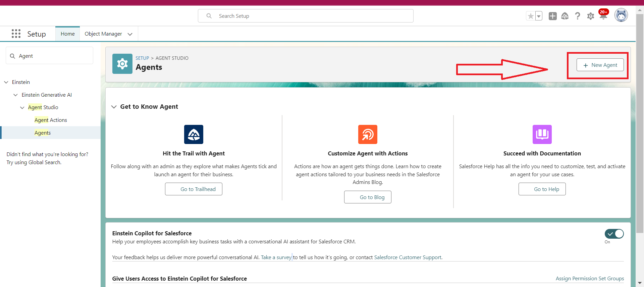This screenshot has width=644, height=287.
Task: Collapse the Einstein Generative AI node
Action: 15,95
